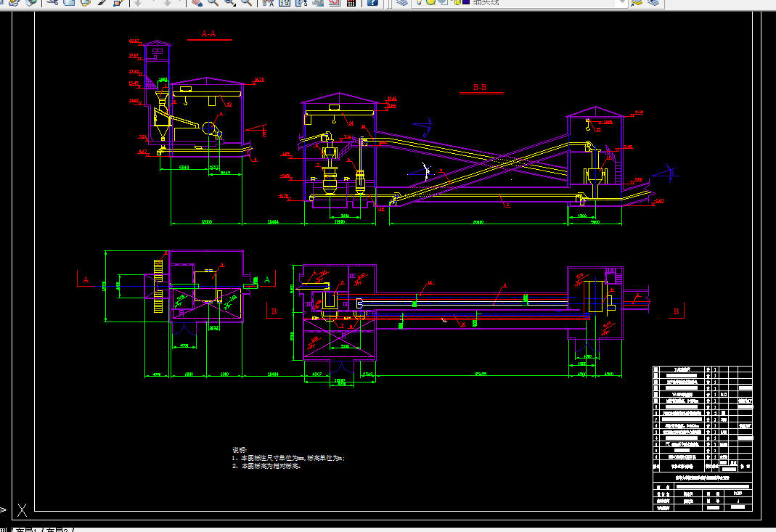Click the Cut scissors icon
Image resolution: width=776 pixels, height=532 pixels.
(x=52, y=2)
